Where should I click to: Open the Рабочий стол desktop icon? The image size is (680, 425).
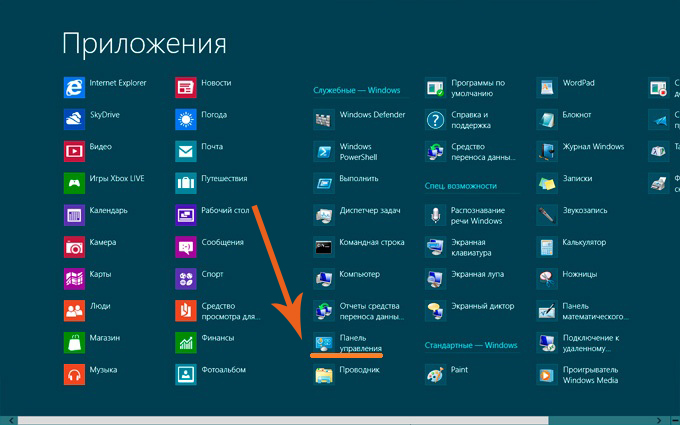186,215
